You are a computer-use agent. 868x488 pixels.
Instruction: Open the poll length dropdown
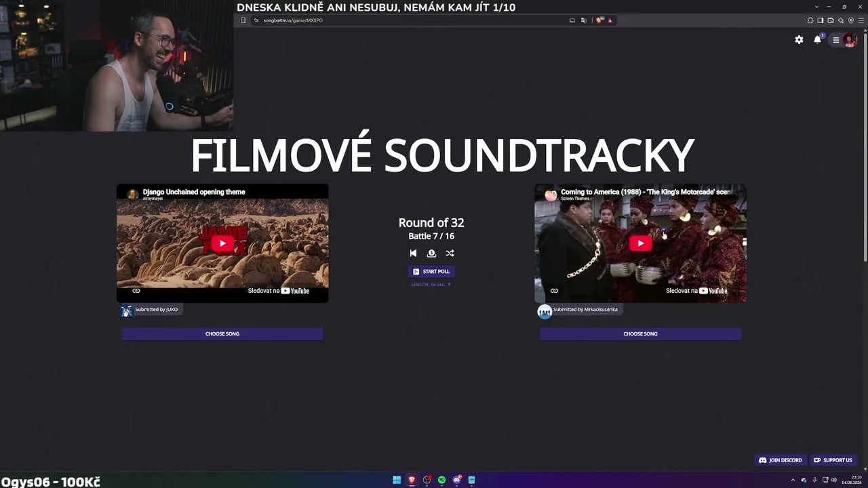tap(431, 285)
